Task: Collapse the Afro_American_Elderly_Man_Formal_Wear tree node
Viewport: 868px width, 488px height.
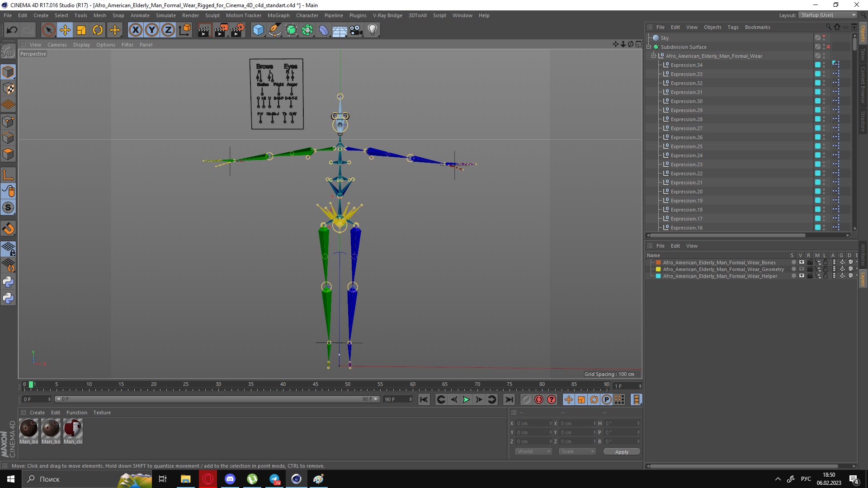Action: coord(654,56)
